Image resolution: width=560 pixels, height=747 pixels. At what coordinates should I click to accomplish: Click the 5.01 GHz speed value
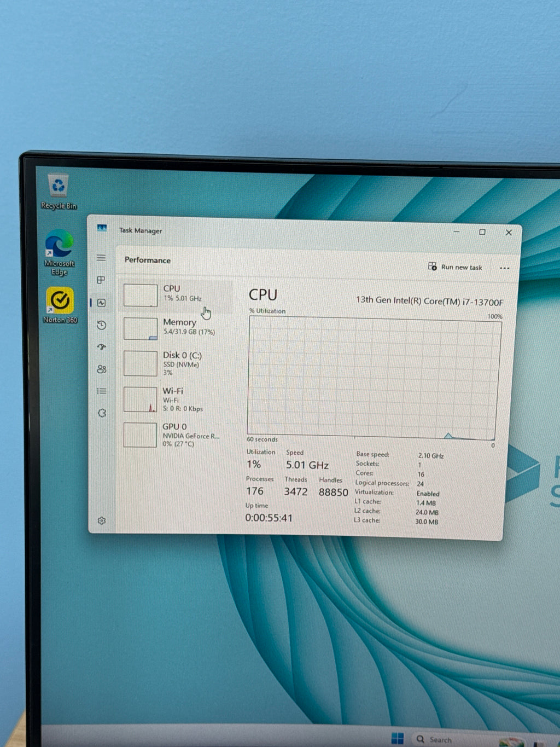(307, 465)
